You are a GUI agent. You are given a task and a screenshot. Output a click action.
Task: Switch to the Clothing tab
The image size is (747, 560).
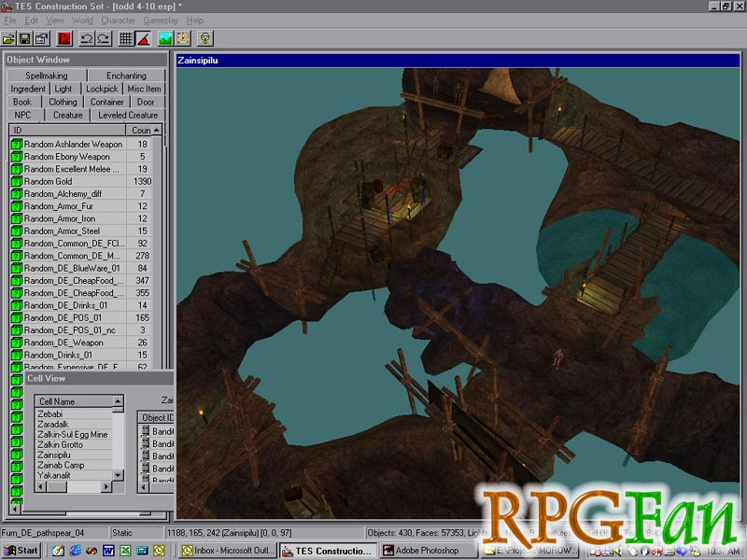coord(63,102)
